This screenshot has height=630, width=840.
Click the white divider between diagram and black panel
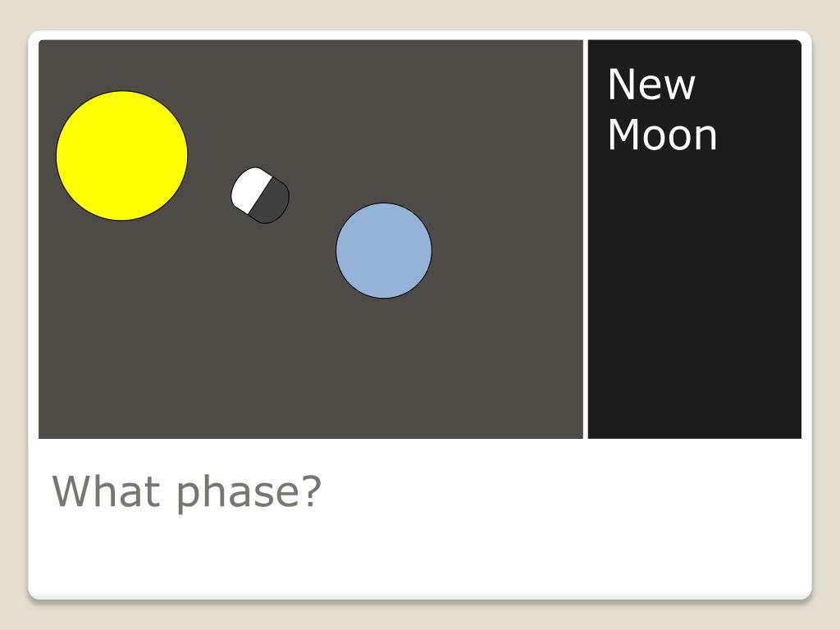(x=586, y=239)
